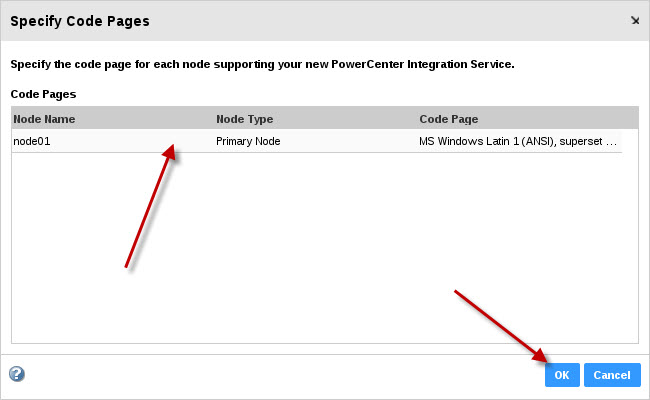The image size is (650, 400).
Task: Select the node01 cell in the table
Action: point(32,141)
